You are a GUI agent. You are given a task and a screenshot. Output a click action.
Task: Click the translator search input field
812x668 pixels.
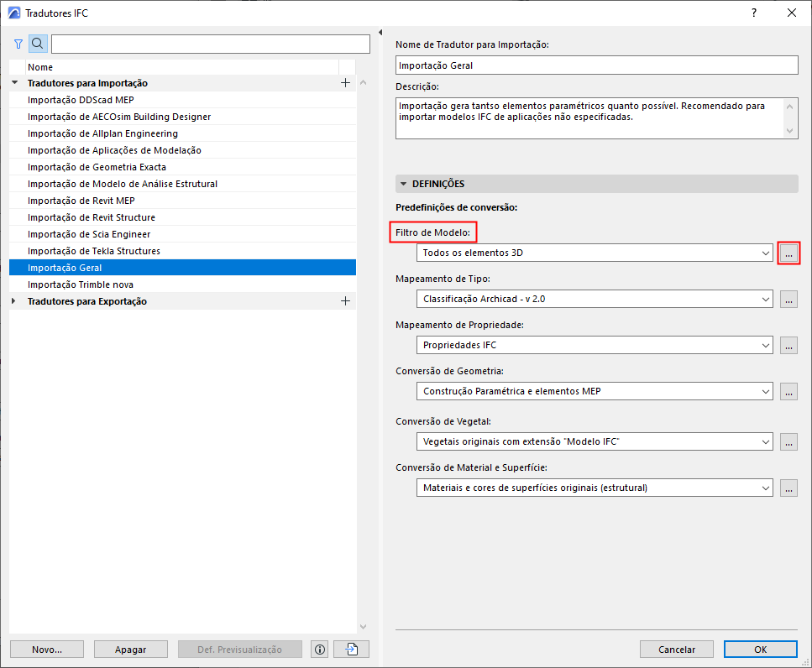pyautogui.click(x=210, y=44)
